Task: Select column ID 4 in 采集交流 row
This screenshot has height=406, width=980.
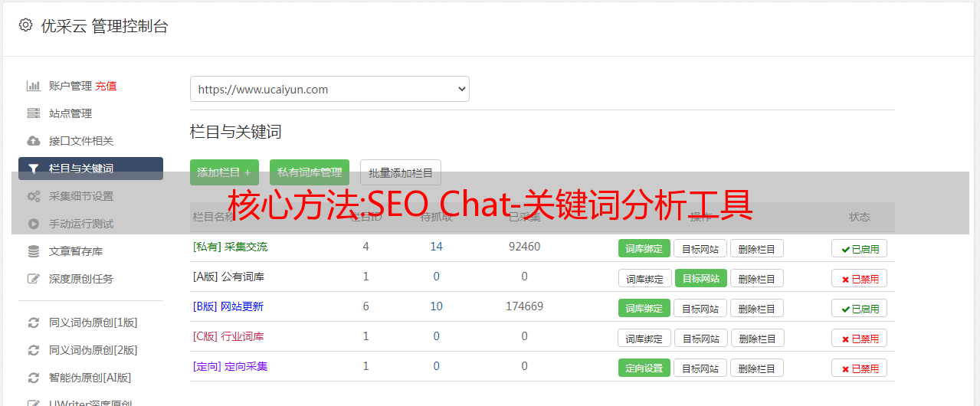Action: pos(366,247)
